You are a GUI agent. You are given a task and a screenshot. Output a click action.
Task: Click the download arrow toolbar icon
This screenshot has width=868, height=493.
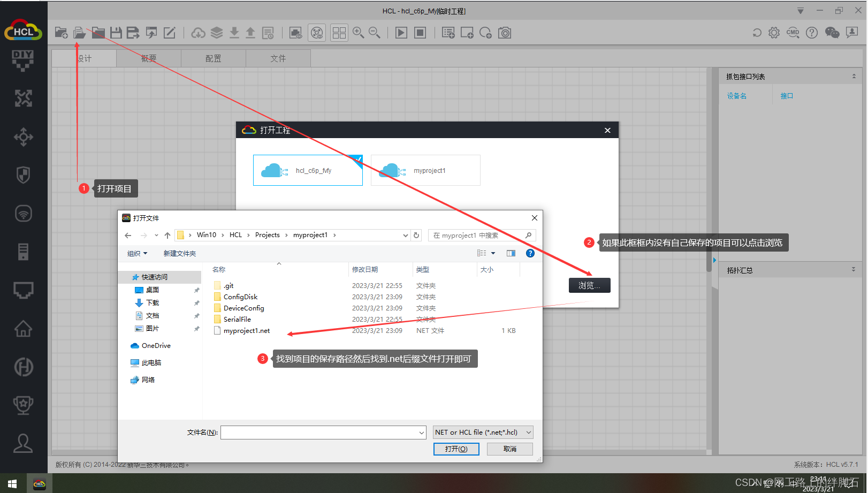tap(234, 33)
